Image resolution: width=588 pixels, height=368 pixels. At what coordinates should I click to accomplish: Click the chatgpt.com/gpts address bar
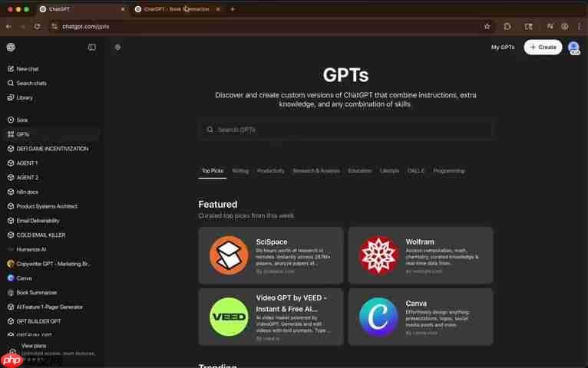(x=85, y=27)
